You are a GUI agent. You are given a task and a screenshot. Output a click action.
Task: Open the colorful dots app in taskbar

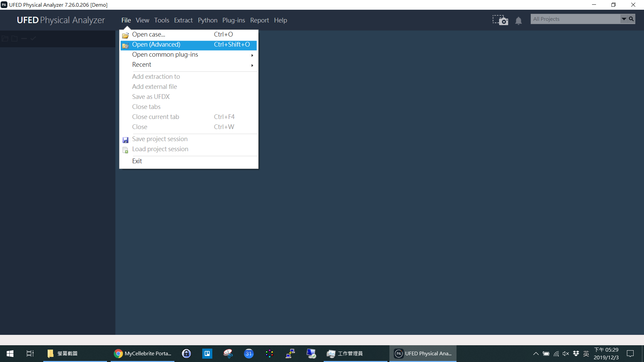coord(270,354)
